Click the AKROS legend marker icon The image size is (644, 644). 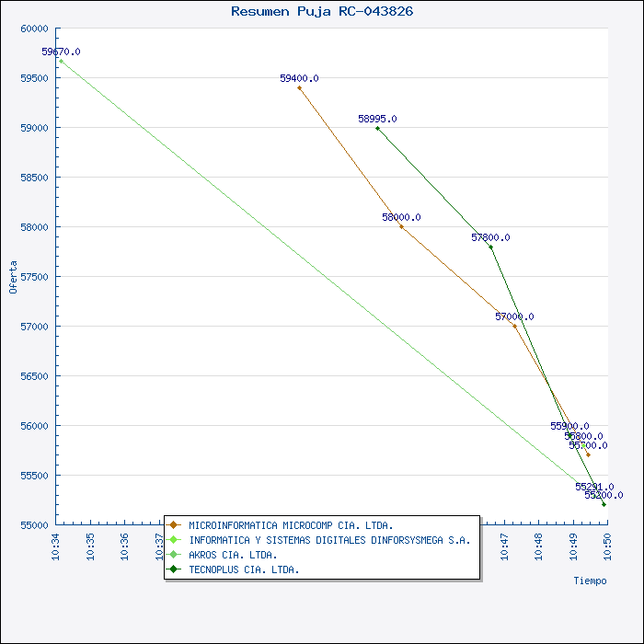(x=173, y=555)
